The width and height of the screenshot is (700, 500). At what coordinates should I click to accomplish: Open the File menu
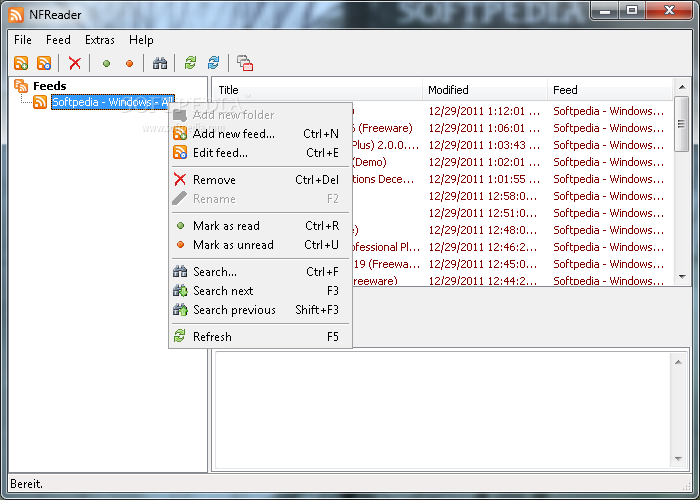tap(23, 40)
